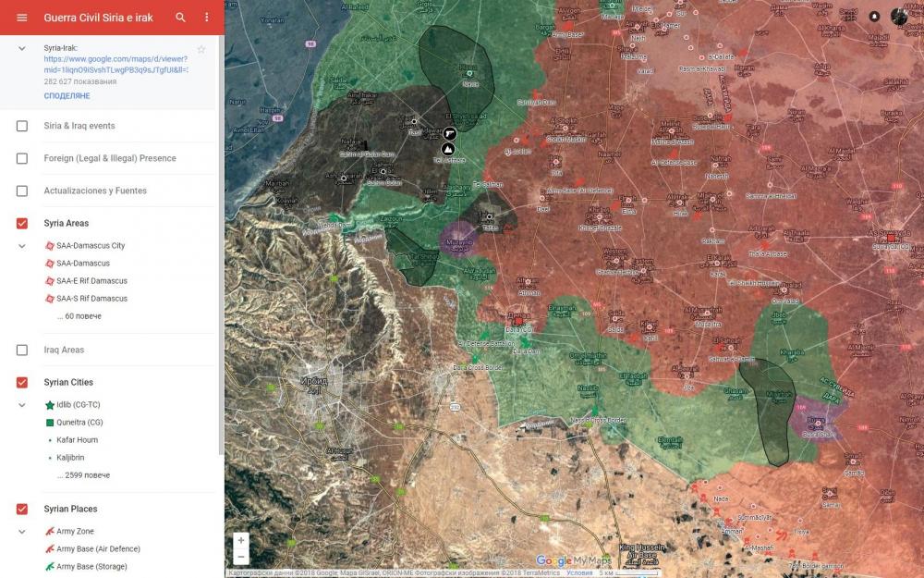Screen dimensions: 924x578
Task: Click the mountain triangle marker on map
Action: click(x=448, y=149)
